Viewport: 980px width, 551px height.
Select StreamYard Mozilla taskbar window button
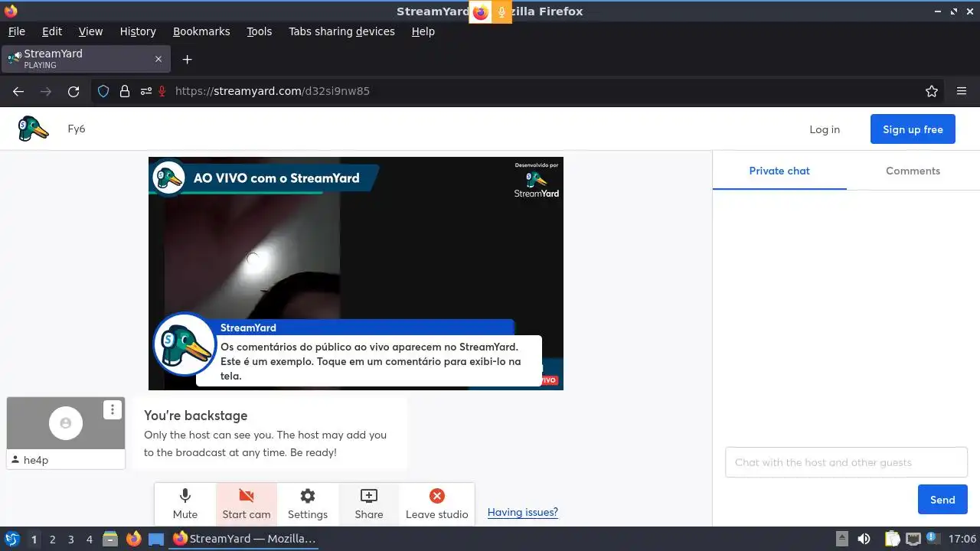point(245,539)
